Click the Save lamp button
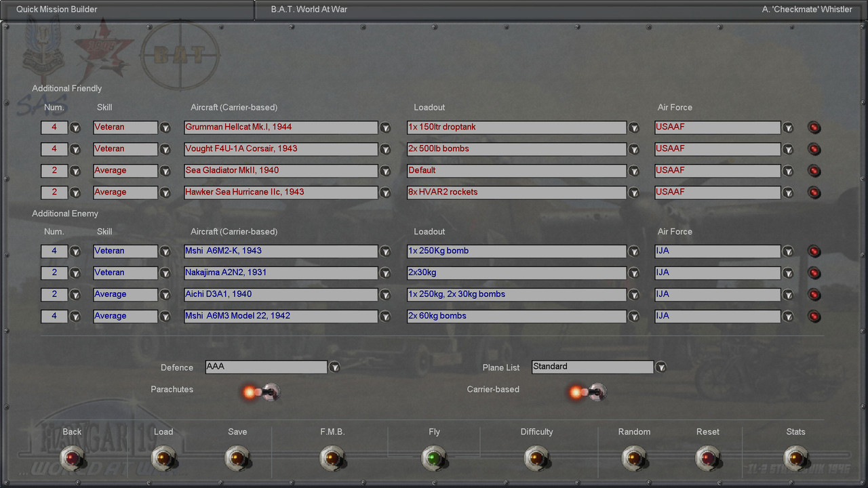The width and height of the screenshot is (868, 488). [x=237, y=458]
